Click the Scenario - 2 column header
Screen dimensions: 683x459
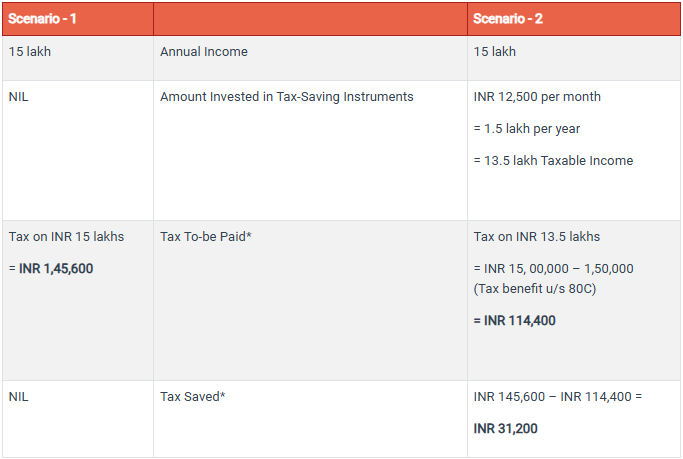click(510, 19)
